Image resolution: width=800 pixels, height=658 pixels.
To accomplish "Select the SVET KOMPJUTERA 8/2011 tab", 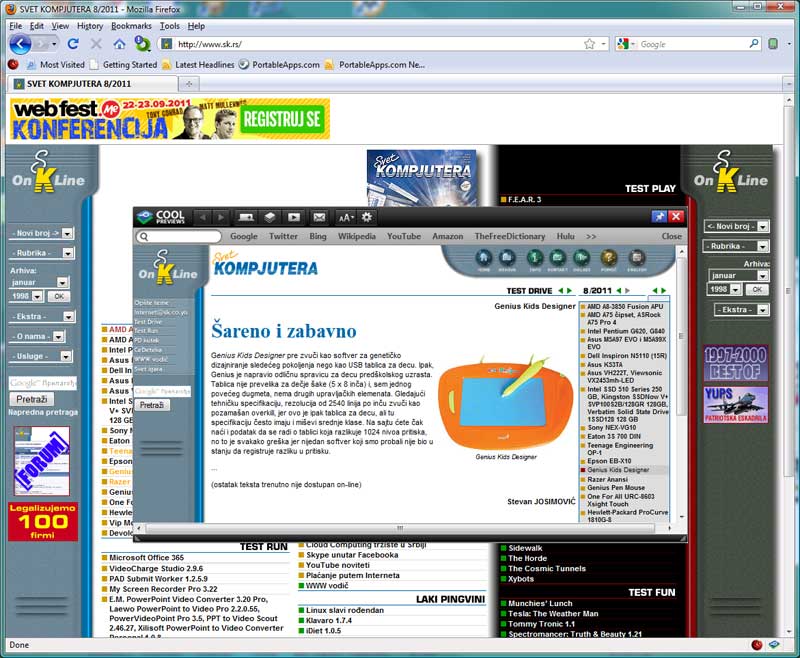I will click(93, 84).
